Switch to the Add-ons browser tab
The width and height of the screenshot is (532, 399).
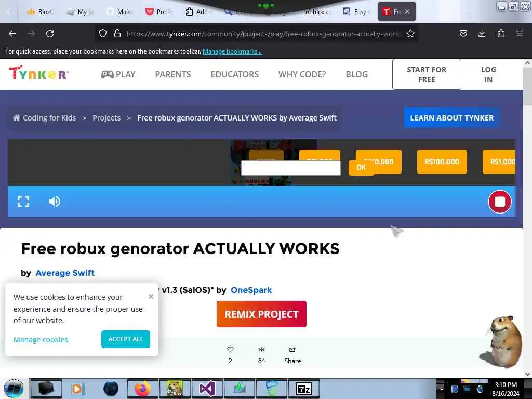click(199, 12)
